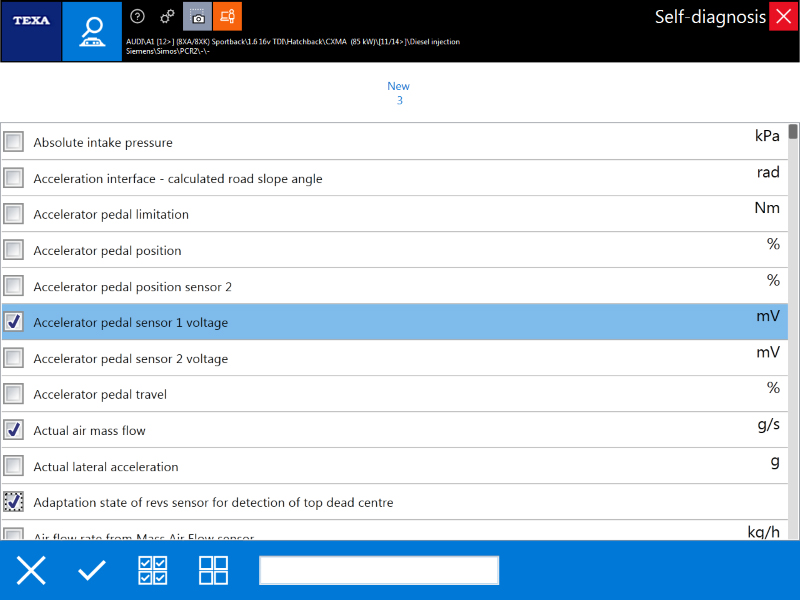The height and width of the screenshot is (600, 800).
Task: Select all parameters with checked-grid icon
Action: (153, 570)
